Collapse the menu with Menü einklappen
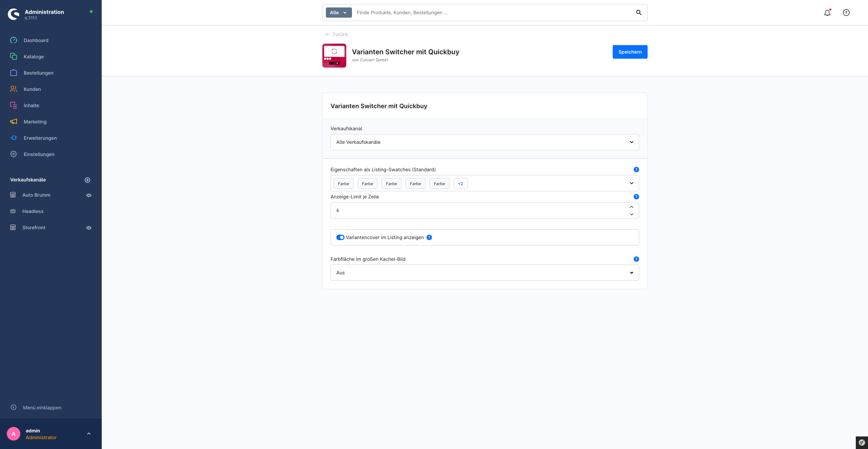 (x=36, y=408)
